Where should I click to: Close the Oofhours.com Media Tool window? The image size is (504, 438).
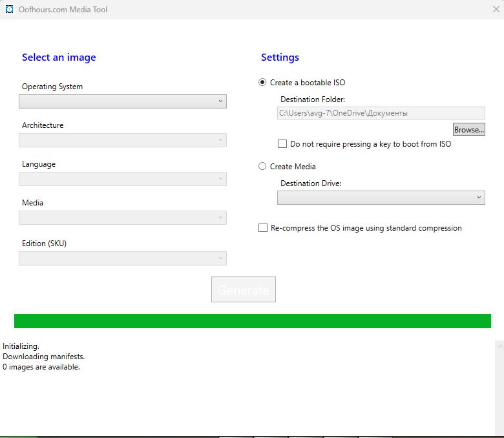point(496,9)
